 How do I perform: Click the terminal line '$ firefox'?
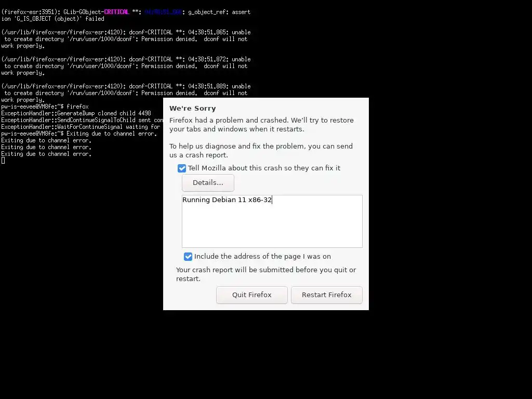(x=45, y=107)
